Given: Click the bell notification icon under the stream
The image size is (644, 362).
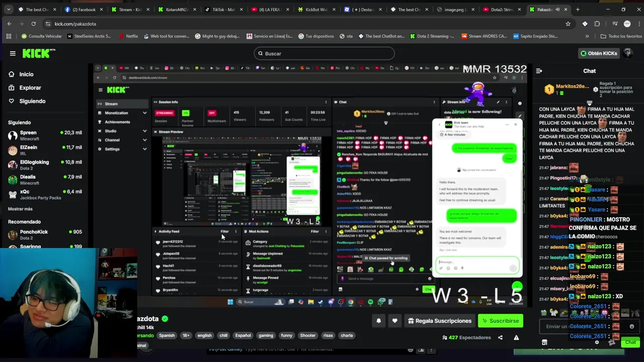Looking at the screenshot, I should click(x=379, y=321).
